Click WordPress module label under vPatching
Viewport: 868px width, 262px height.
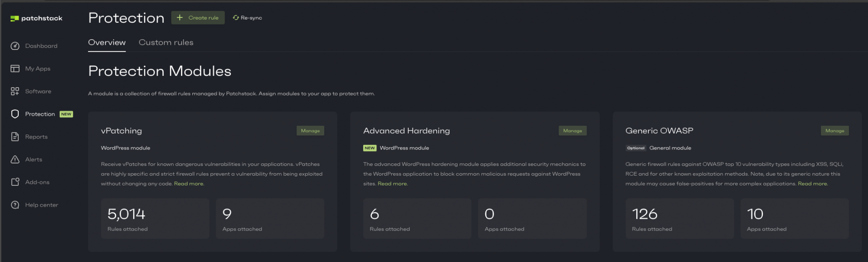(125, 148)
